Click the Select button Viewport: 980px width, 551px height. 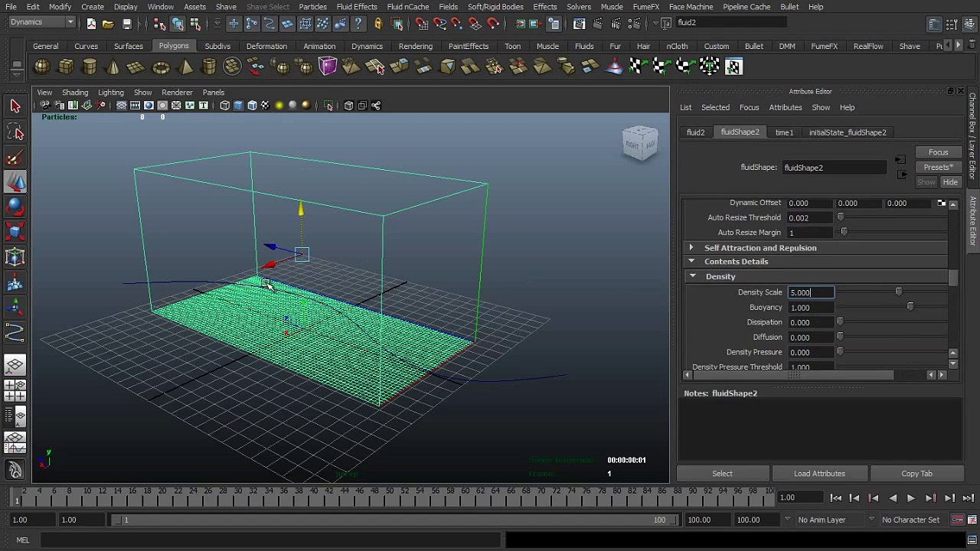pos(722,474)
